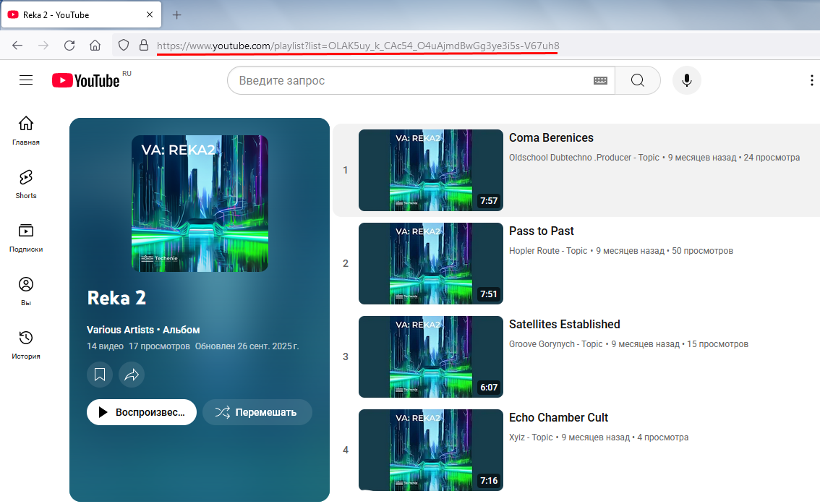Open Подписки in sidebar
The height and width of the screenshot is (504, 820).
[x=26, y=237]
